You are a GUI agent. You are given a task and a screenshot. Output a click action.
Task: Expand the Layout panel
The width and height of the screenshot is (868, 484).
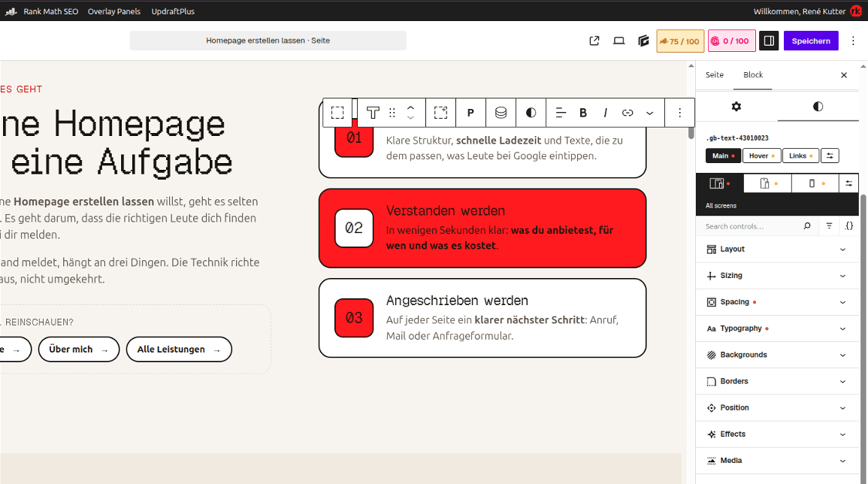777,250
